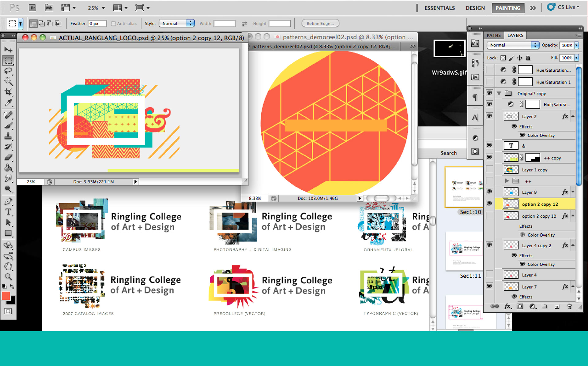Click the delete layer trash icon
This screenshot has height=366, width=588.
569,306
